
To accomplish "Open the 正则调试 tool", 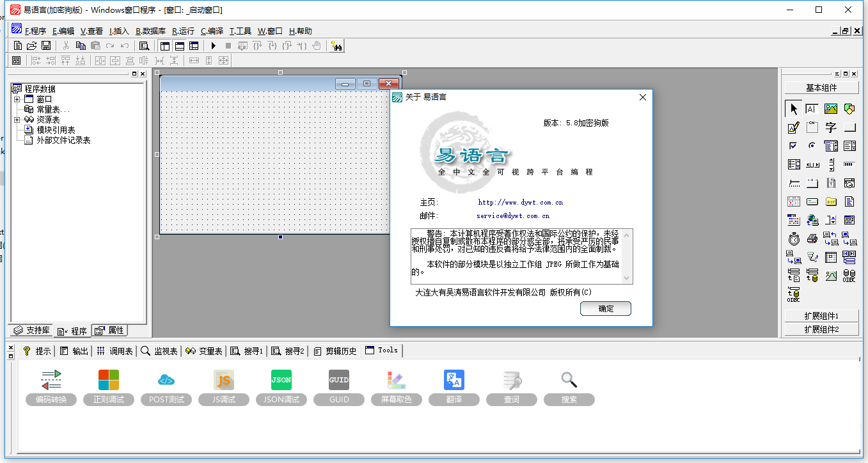I will coord(108,380).
